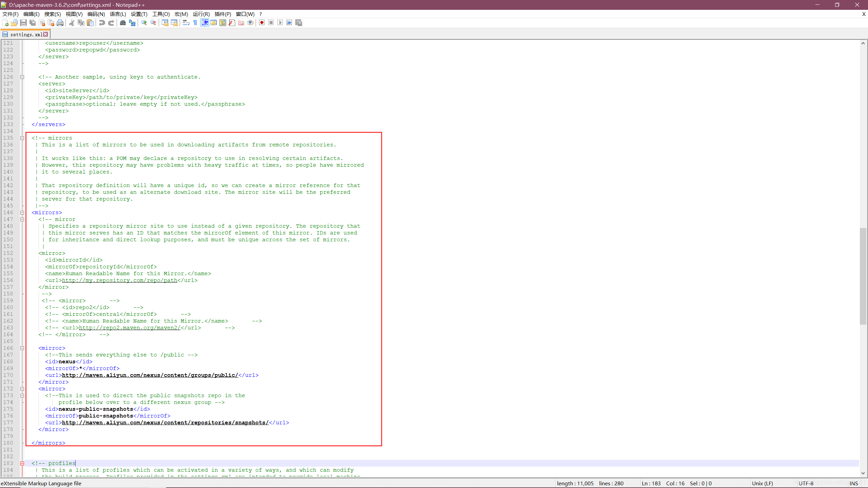868x488 pixels.
Task: Toggle the indent guide button
Action: 204,23
